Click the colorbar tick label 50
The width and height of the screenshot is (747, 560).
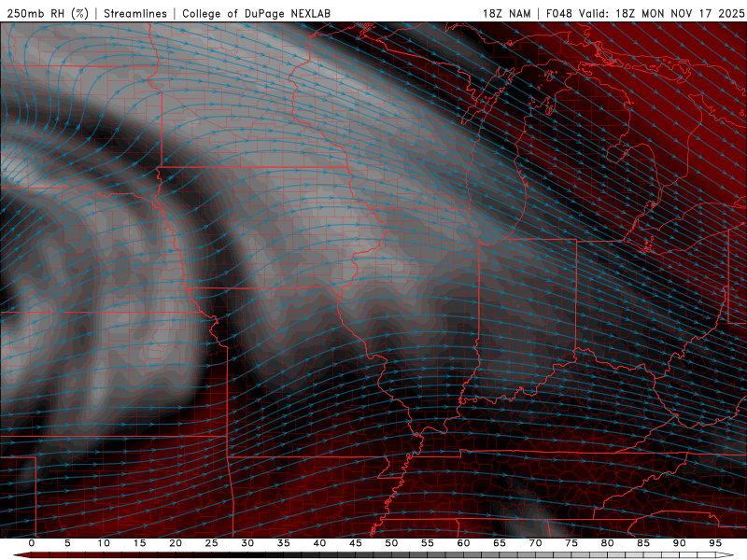391,543
